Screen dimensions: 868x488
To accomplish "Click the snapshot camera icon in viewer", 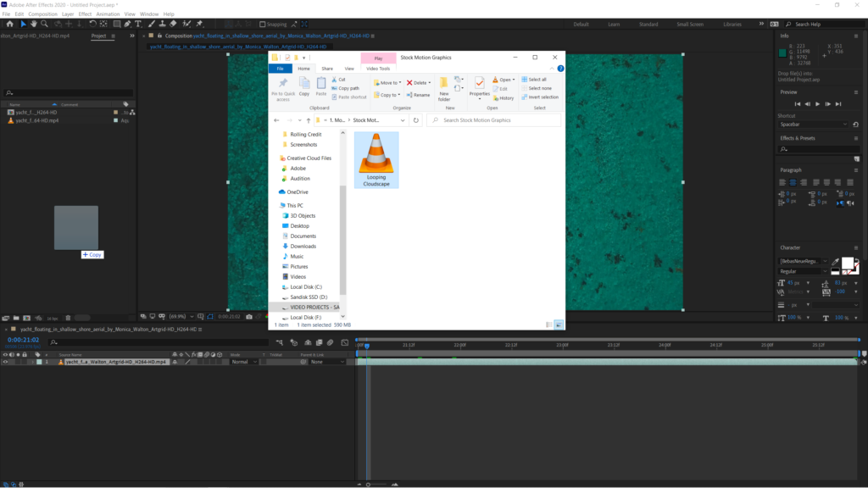I will point(249,316).
